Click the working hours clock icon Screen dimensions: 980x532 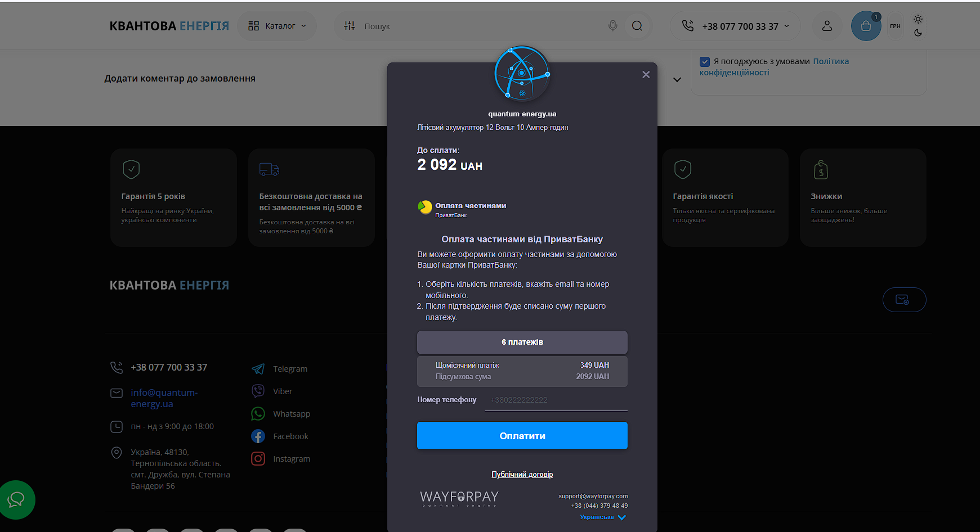point(117,427)
